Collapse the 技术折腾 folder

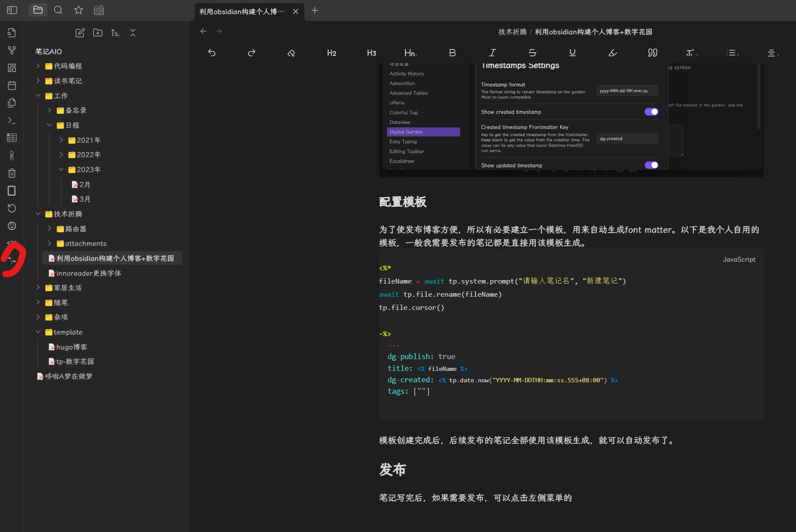click(38, 214)
